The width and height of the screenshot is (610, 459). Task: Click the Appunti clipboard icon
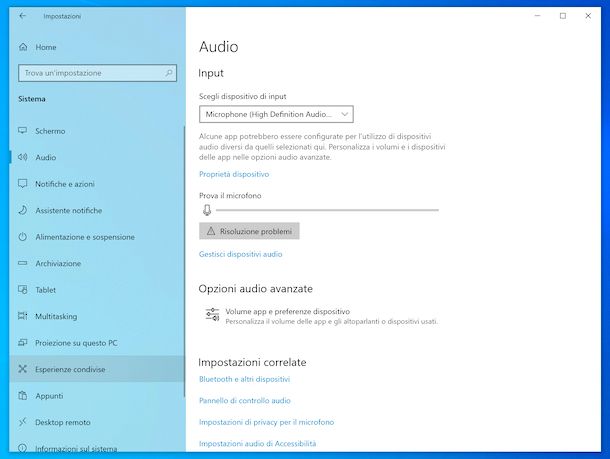(x=23, y=396)
